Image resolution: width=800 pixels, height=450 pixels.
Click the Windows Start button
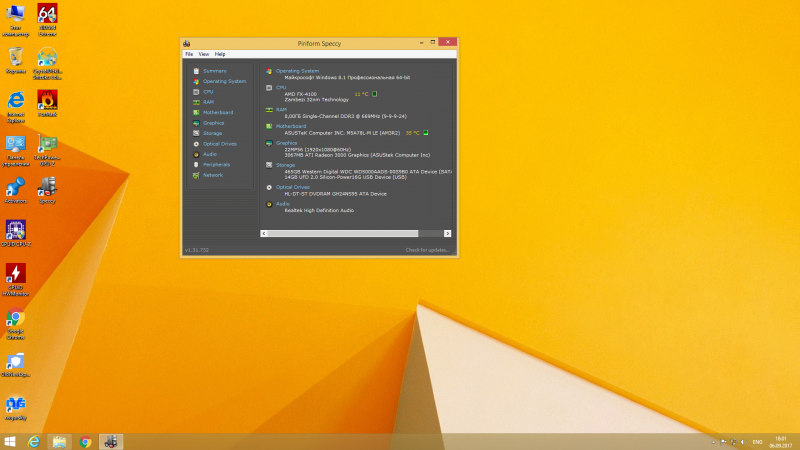pos(11,441)
